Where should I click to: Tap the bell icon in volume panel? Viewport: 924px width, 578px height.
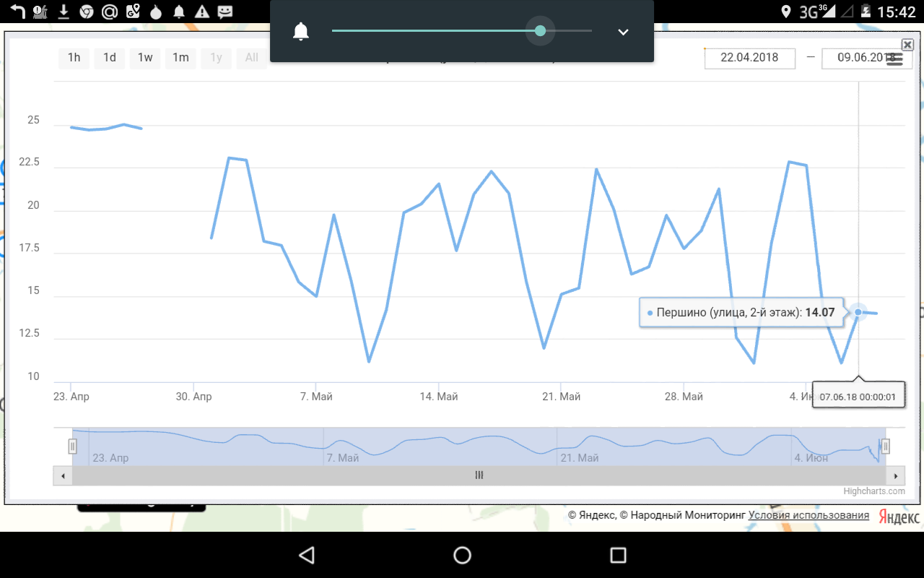(301, 32)
